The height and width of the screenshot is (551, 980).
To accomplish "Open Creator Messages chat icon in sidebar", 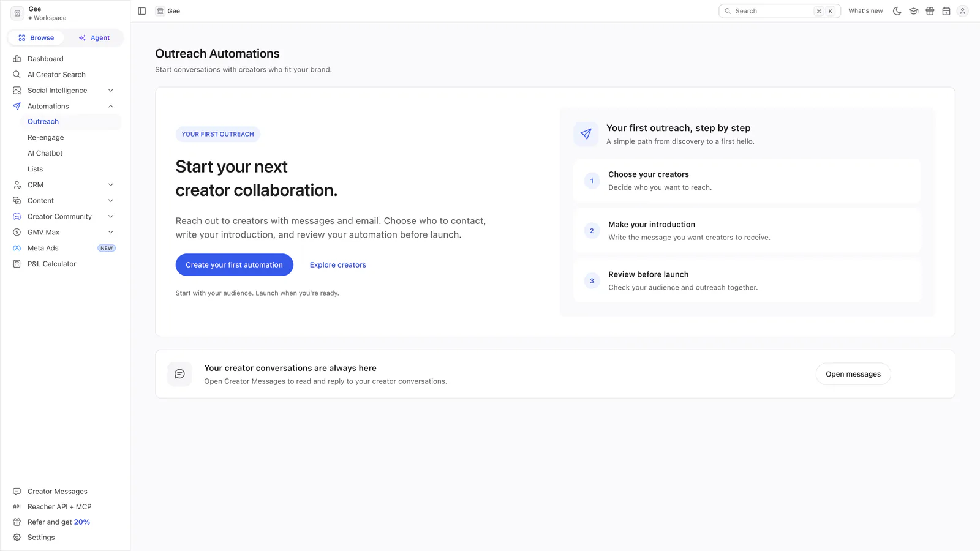I will click(17, 492).
